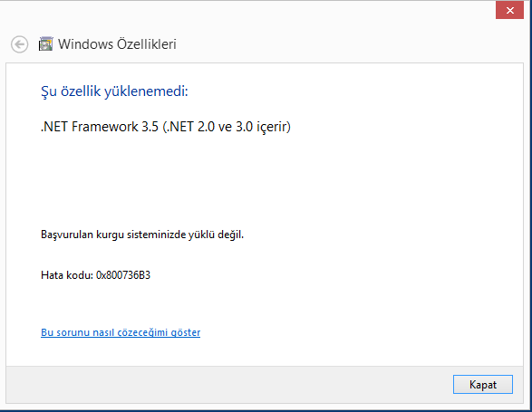Click the word 'Özellikleri' in the title

pyautogui.click(x=147, y=44)
